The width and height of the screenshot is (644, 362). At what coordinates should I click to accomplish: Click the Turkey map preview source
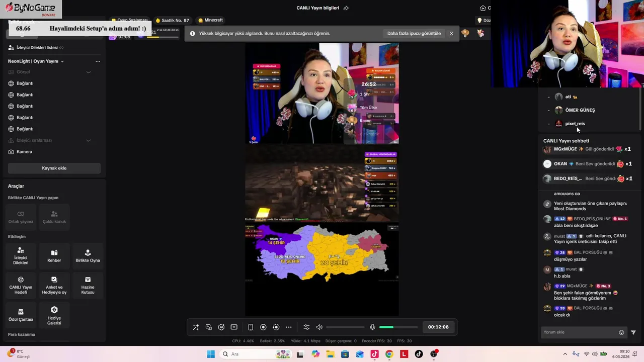(x=322, y=253)
